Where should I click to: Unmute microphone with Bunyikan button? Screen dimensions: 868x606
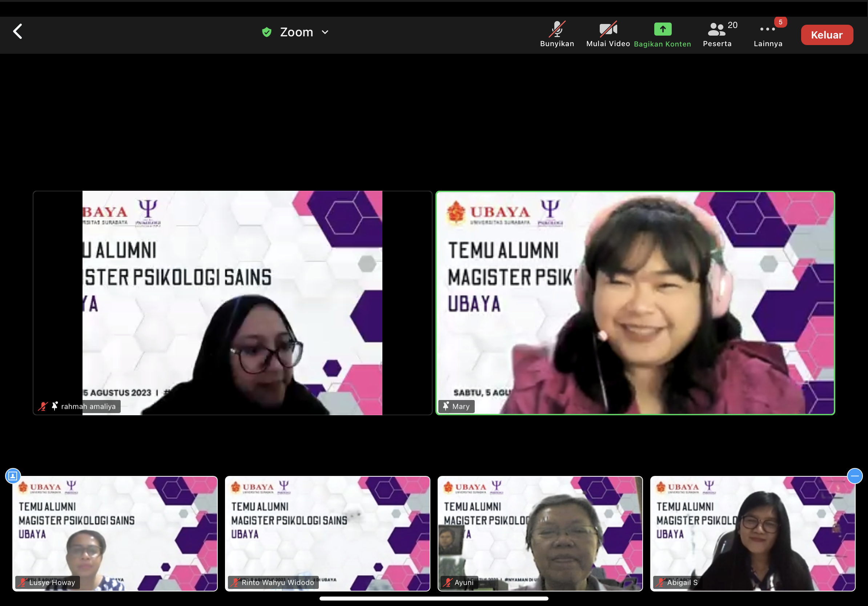(557, 34)
